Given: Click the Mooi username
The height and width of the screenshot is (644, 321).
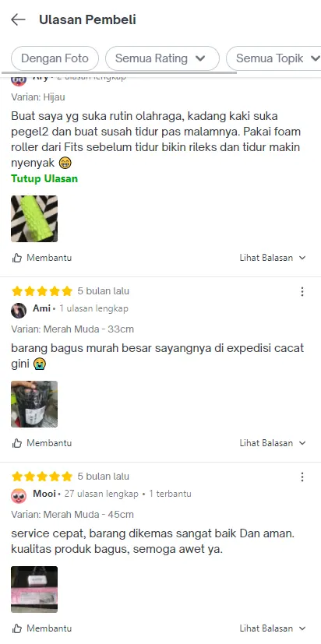Looking at the screenshot, I should click(44, 493).
